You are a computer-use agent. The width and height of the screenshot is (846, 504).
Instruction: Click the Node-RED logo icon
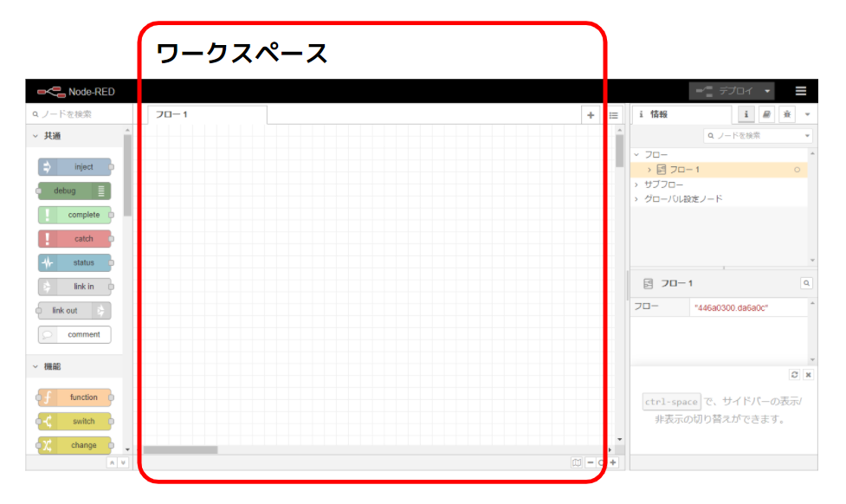tap(52, 90)
